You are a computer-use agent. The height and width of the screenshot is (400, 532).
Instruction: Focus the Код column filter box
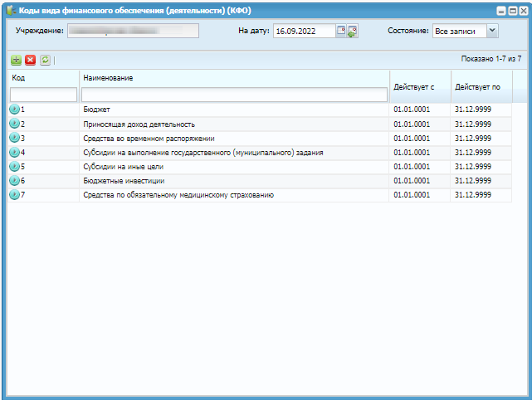pos(43,95)
